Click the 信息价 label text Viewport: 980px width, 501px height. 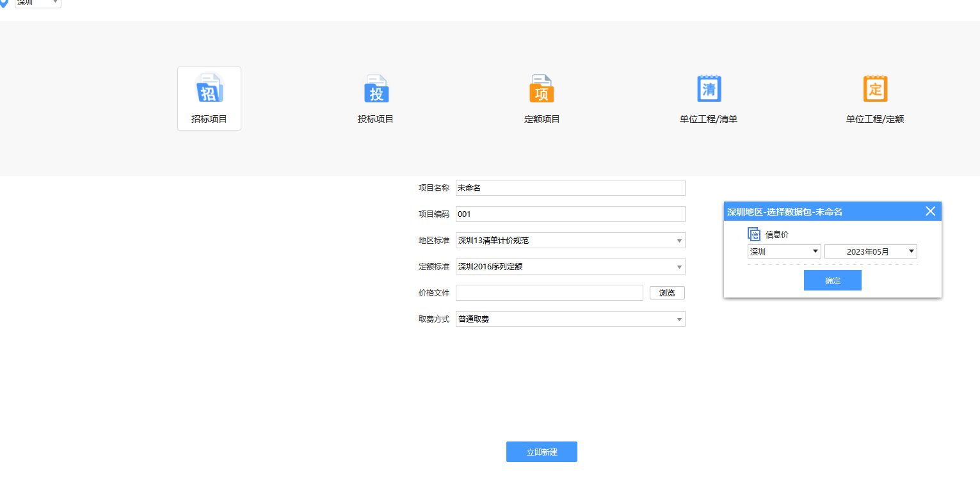777,235
